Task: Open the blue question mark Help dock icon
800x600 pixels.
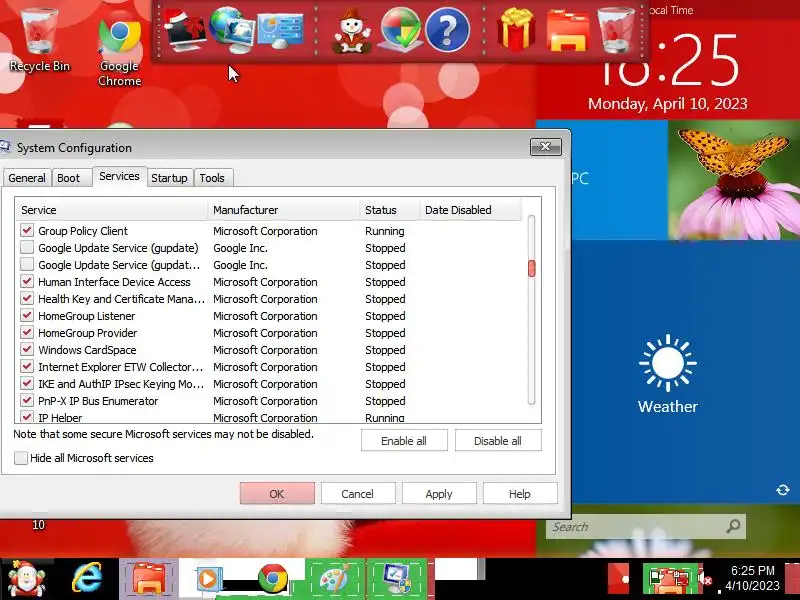Action: coord(447,30)
